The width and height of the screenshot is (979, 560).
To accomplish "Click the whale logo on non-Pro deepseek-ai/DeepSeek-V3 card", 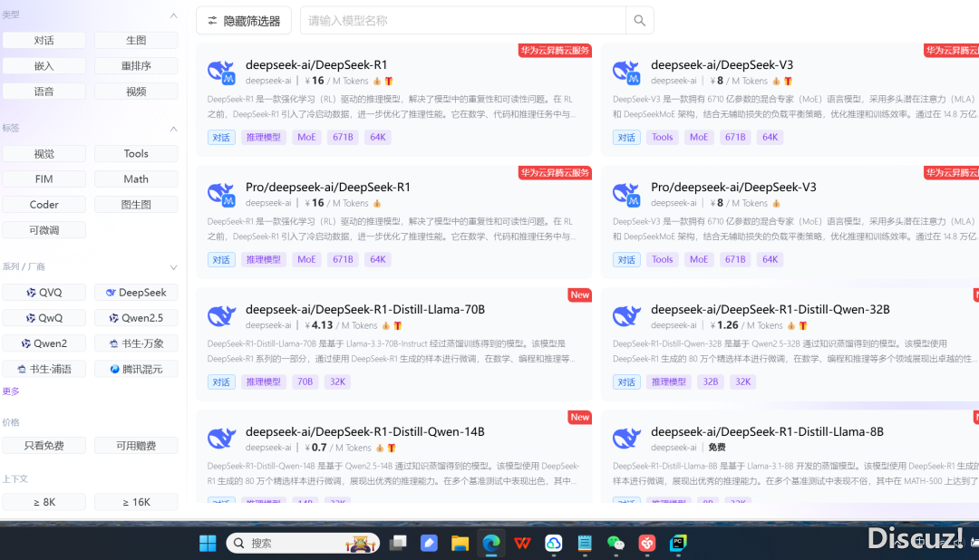I will tap(626, 72).
